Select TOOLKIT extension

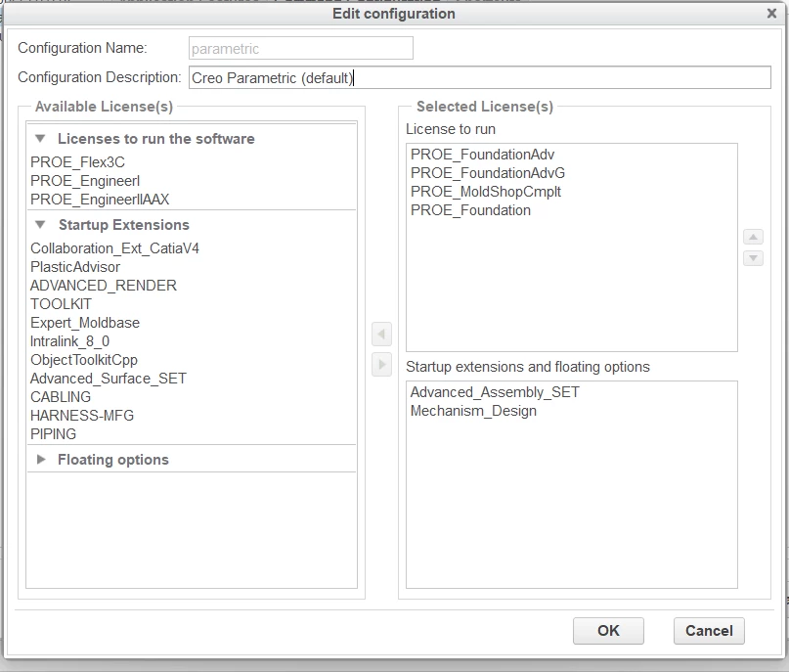[x=61, y=304]
